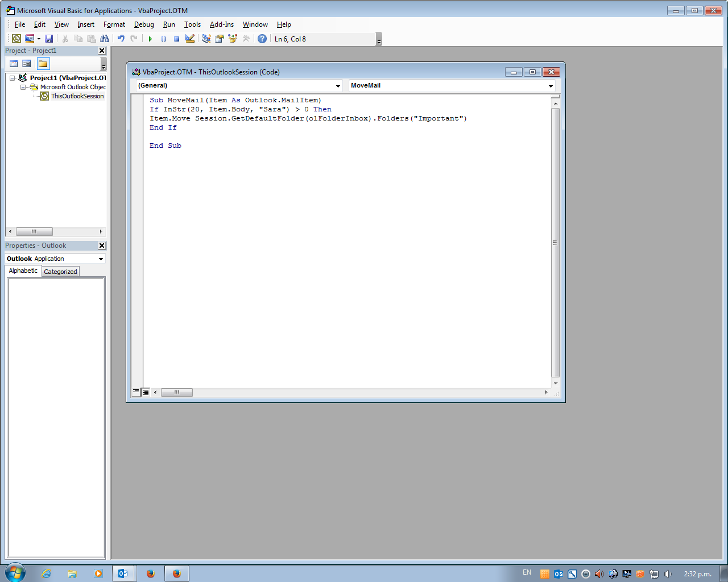Click Project panel horizontal scrollbar thumb
The width and height of the screenshot is (728, 582).
[34, 231]
